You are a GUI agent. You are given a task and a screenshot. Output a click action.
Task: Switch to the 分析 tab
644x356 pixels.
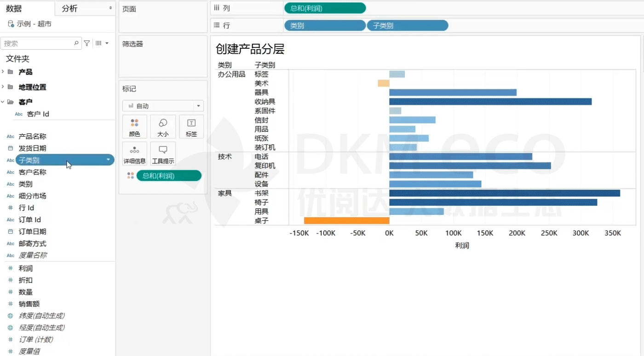tap(70, 9)
